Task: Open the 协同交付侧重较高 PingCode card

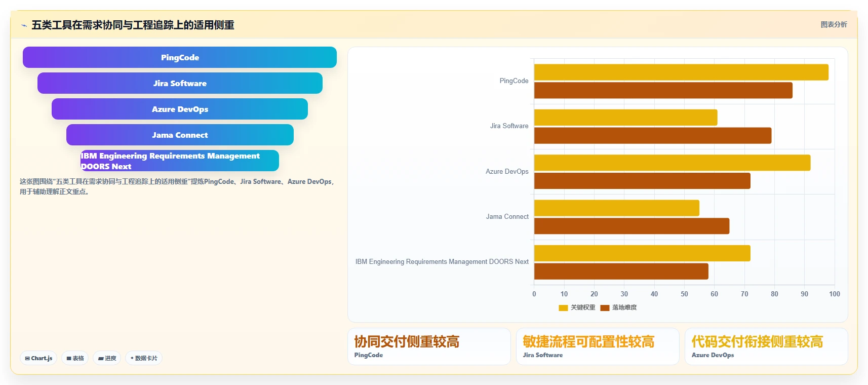Action: tap(429, 346)
